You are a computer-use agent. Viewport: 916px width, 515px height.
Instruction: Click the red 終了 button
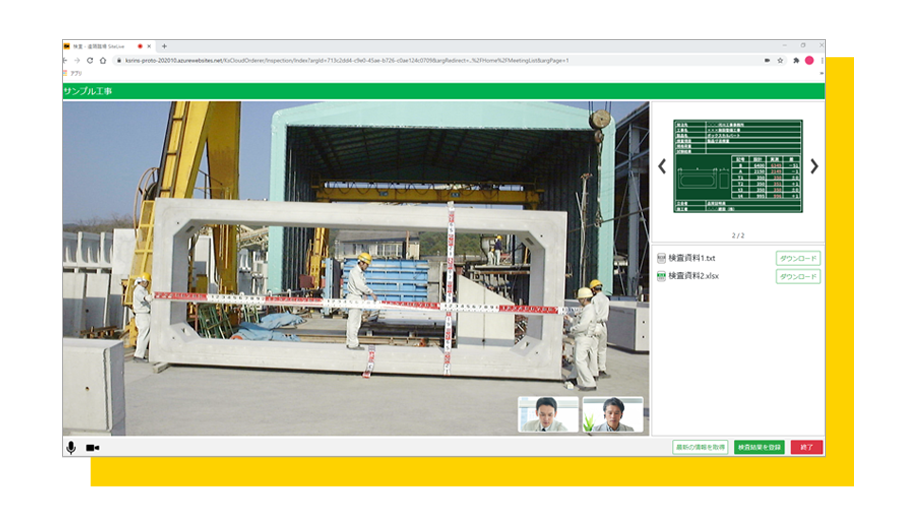tap(807, 447)
